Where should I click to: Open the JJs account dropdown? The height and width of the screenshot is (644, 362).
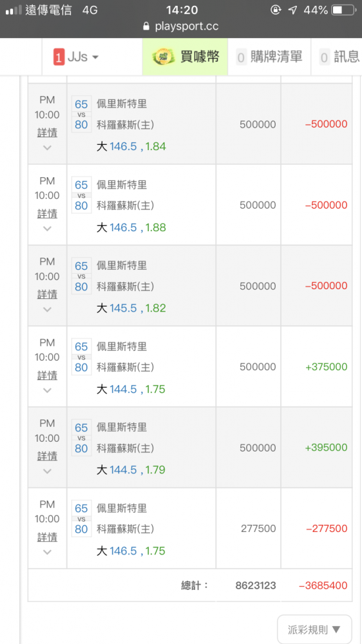pyautogui.click(x=77, y=57)
